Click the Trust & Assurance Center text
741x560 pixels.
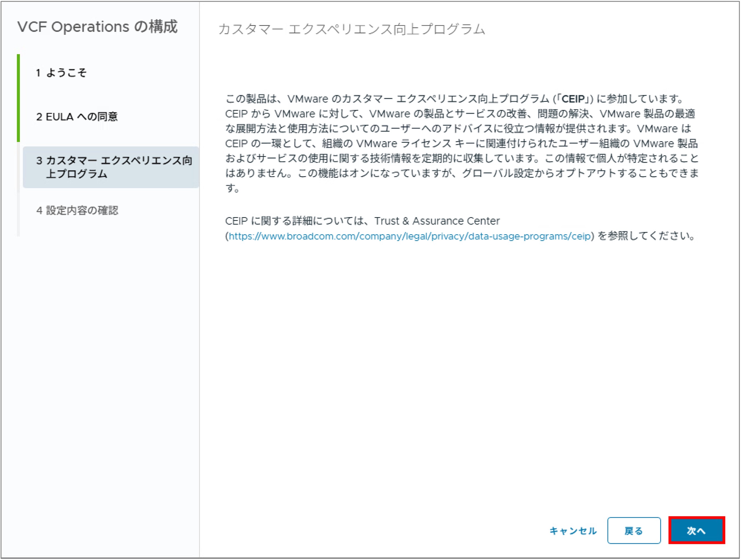437,221
